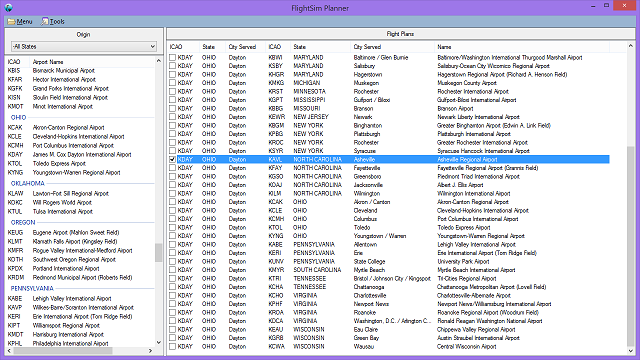
Task: Select Syracuse Hancock International Airport row
Action: (x=389, y=151)
